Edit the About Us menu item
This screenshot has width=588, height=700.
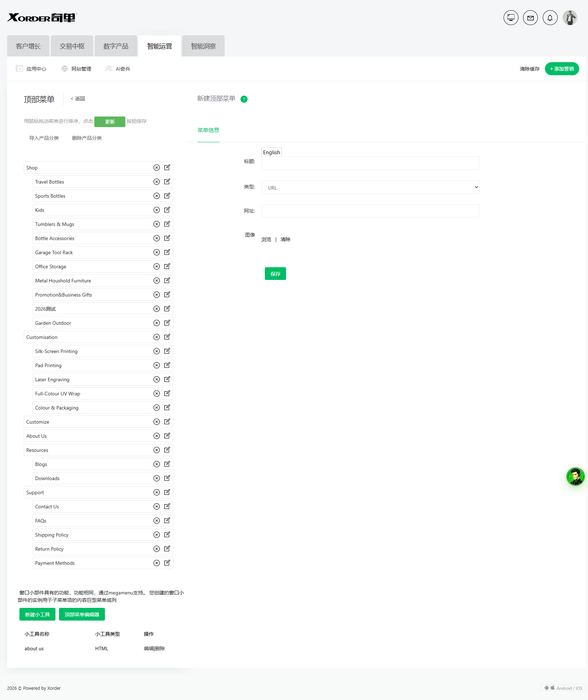pyautogui.click(x=167, y=436)
